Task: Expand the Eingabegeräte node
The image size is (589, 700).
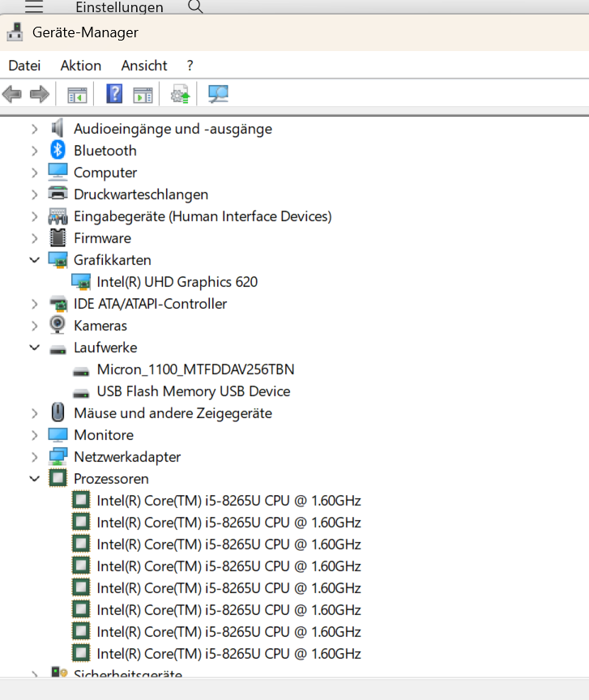Action: [x=34, y=216]
